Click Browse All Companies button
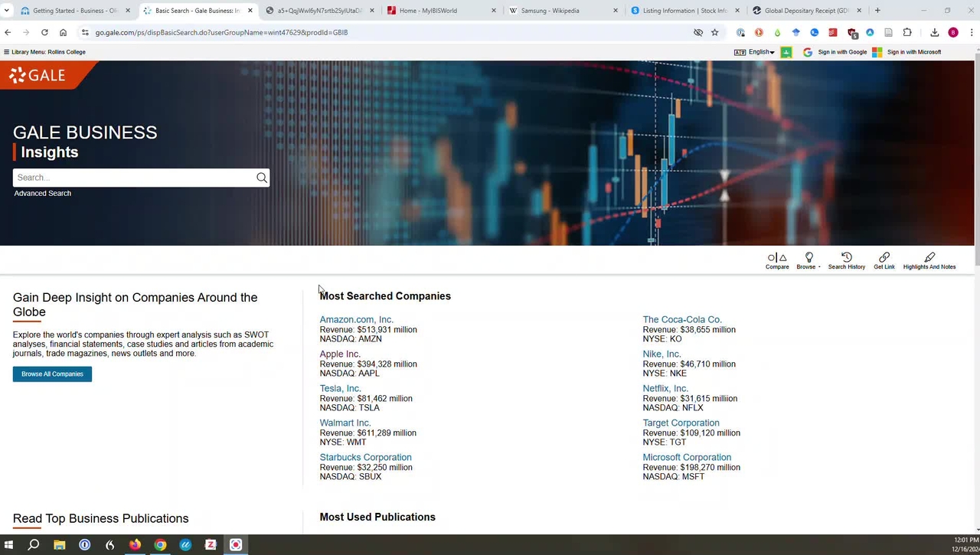This screenshot has width=980, height=555. click(x=52, y=374)
